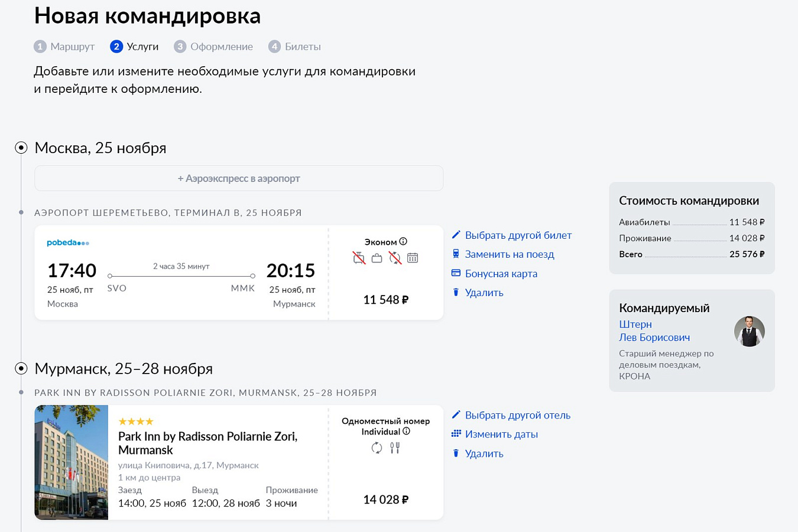
Task: Click Авиабилеты cost row
Action: click(692, 222)
